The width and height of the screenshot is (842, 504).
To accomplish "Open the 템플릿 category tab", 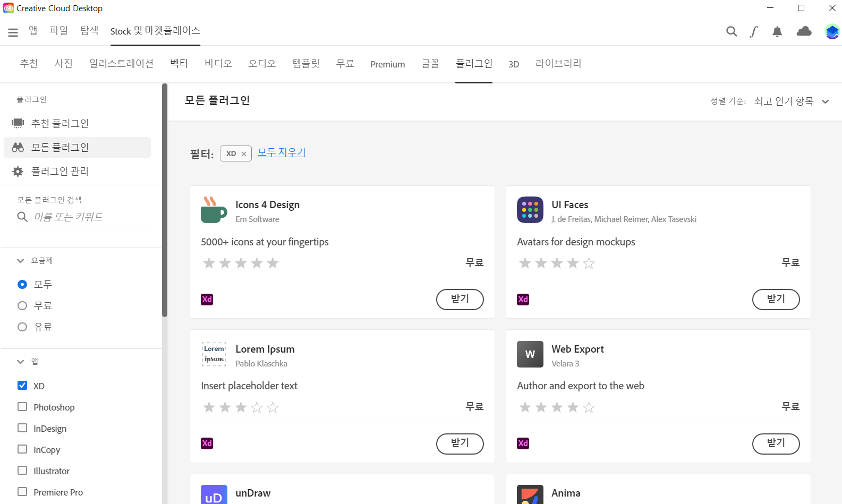I will point(306,64).
